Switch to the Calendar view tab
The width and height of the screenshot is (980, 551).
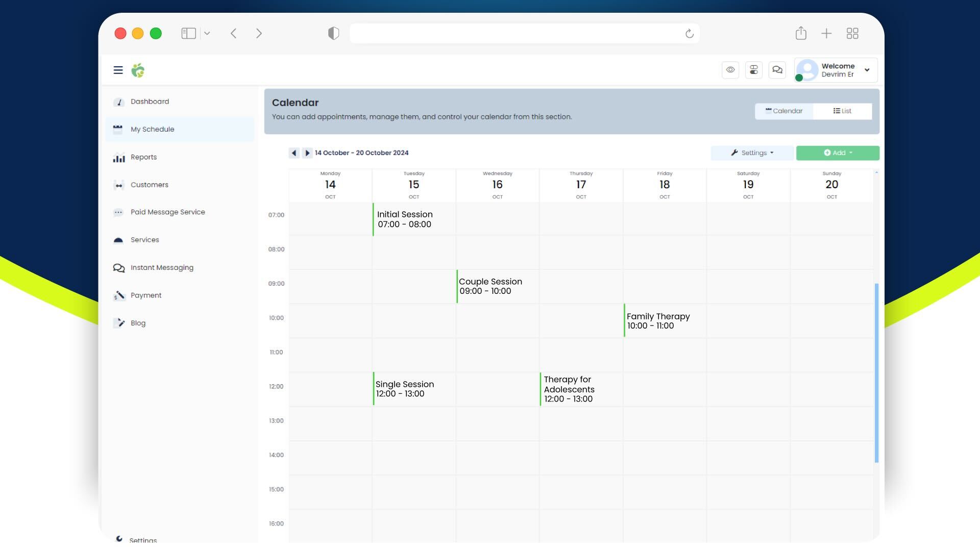[x=783, y=111]
